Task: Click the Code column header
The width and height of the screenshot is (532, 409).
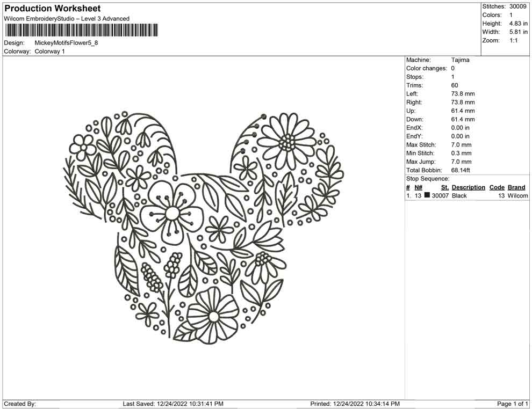Action: [497, 187]
